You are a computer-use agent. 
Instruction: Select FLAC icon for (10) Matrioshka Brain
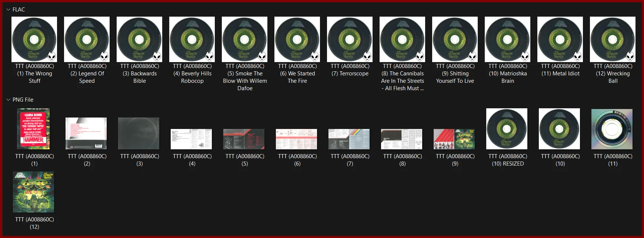508,39
